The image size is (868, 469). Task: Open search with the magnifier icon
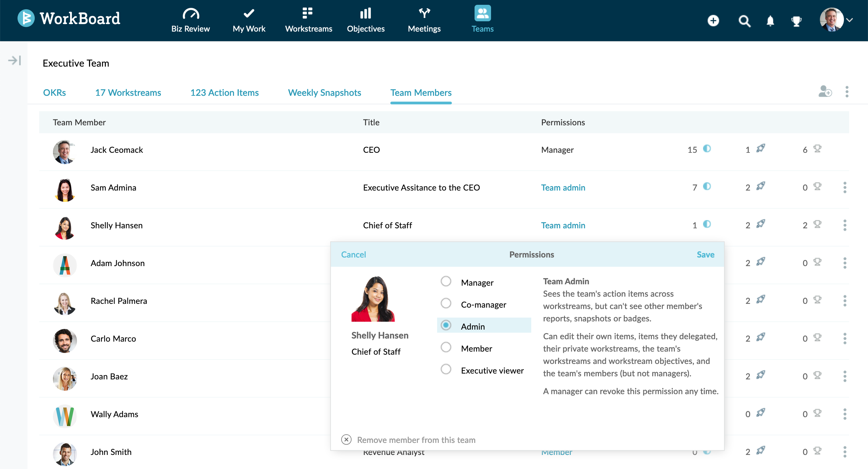[x=744, y=21]
